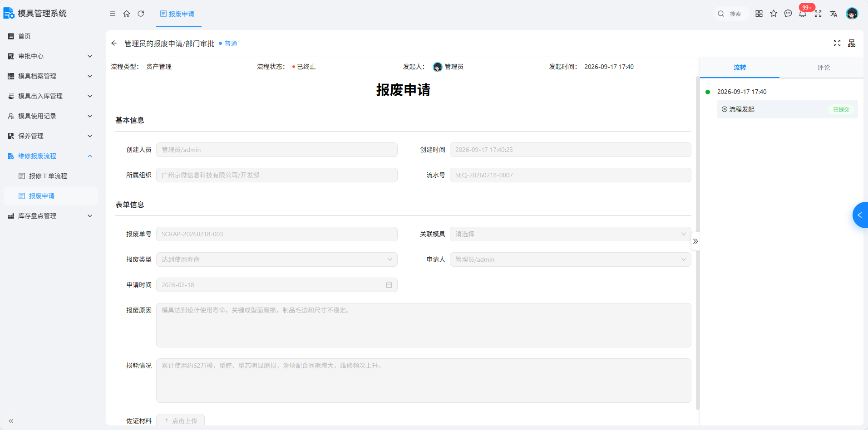Expand the 库存盘点管理 menu

click(x=50, y=216)
